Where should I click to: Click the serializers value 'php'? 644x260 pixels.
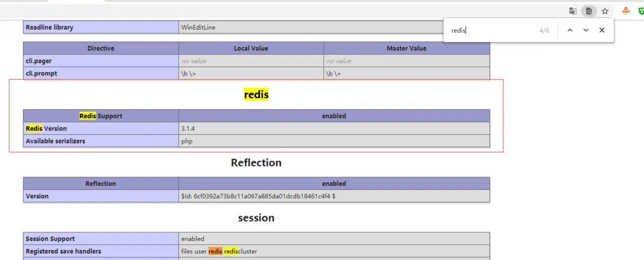click(187, 141)
